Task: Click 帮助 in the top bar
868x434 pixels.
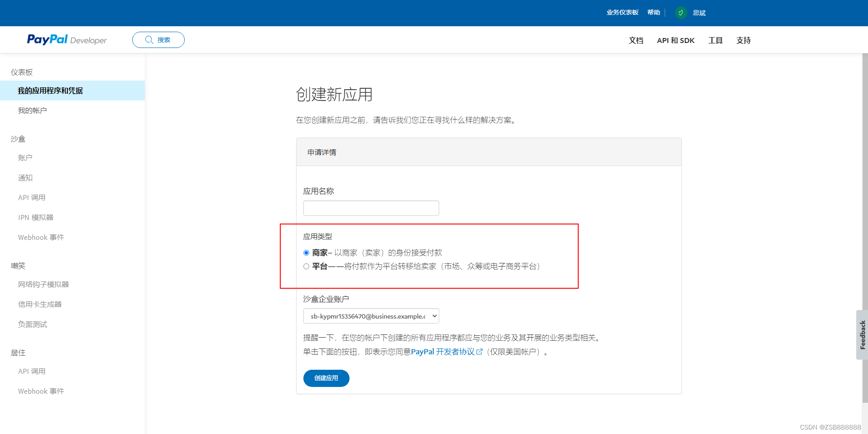Action: click(654, 13)
